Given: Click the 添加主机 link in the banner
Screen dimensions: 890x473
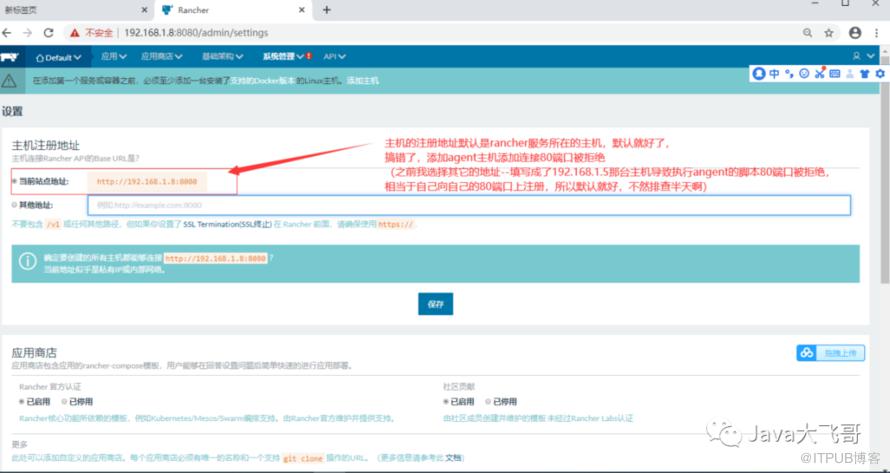Looking at the screenshot, I should [x=363, y=81].
